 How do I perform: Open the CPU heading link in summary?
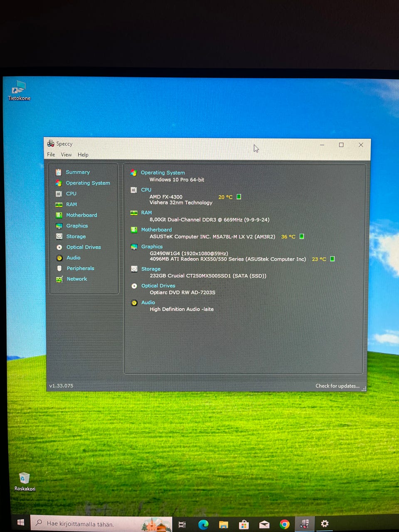[x=146, y=190]
